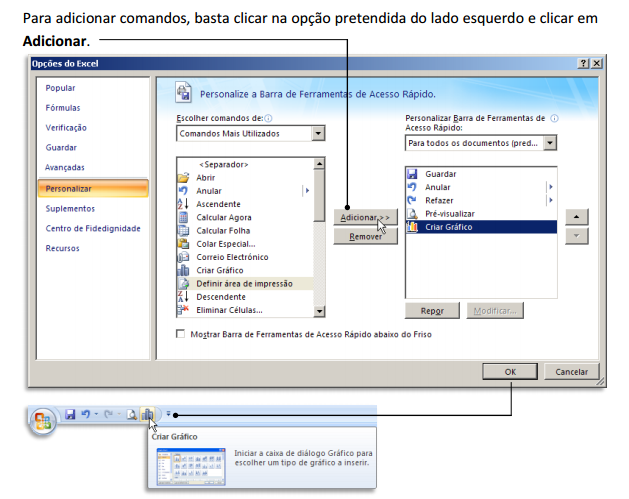Switch to the Avançadas options category
Screen dimensions: 629x499
(x=65, y=167)
